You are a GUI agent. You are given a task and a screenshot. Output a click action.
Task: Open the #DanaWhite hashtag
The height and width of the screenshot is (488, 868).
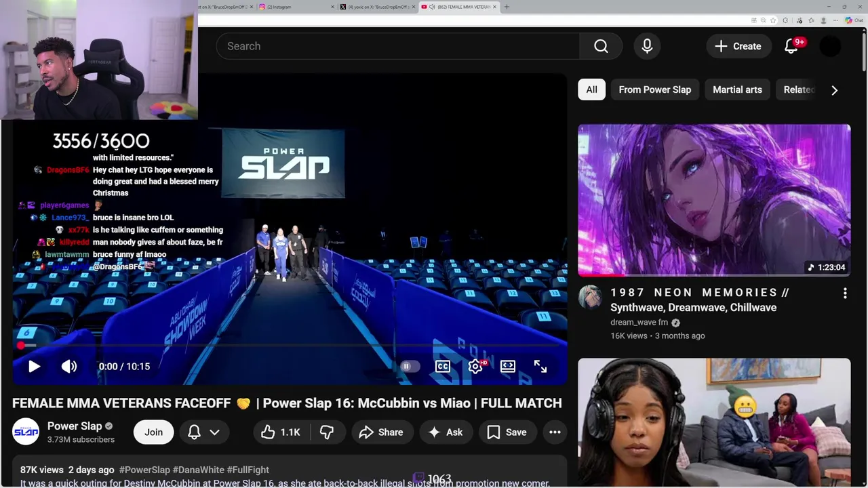point(199,470)
